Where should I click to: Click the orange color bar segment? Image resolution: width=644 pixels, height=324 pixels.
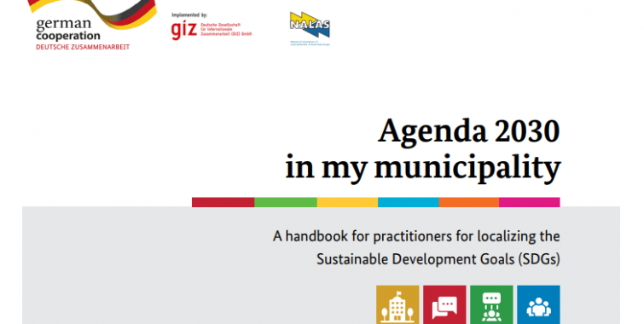(x=469, y=202)
